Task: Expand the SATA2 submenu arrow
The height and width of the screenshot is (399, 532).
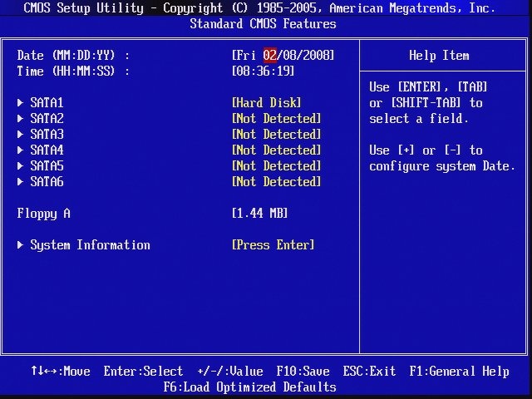Action: coord(21,119)
